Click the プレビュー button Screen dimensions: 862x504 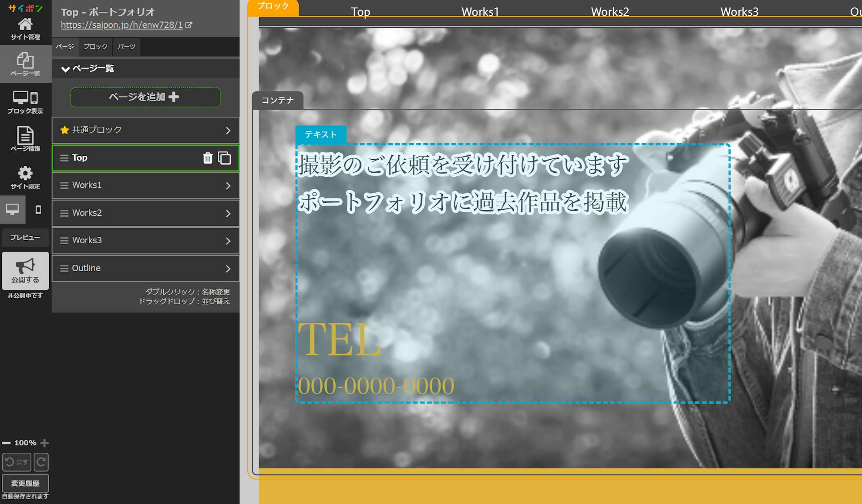[25, 238]
